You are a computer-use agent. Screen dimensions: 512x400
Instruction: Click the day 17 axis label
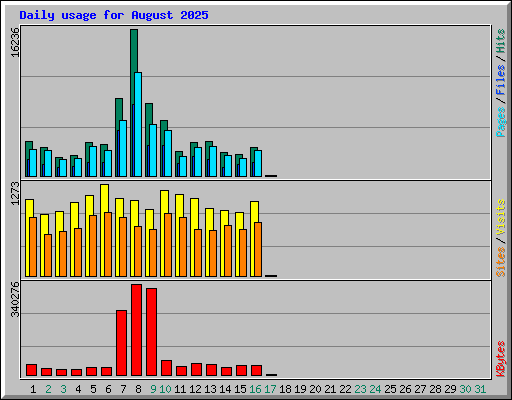tap(270, 389)
